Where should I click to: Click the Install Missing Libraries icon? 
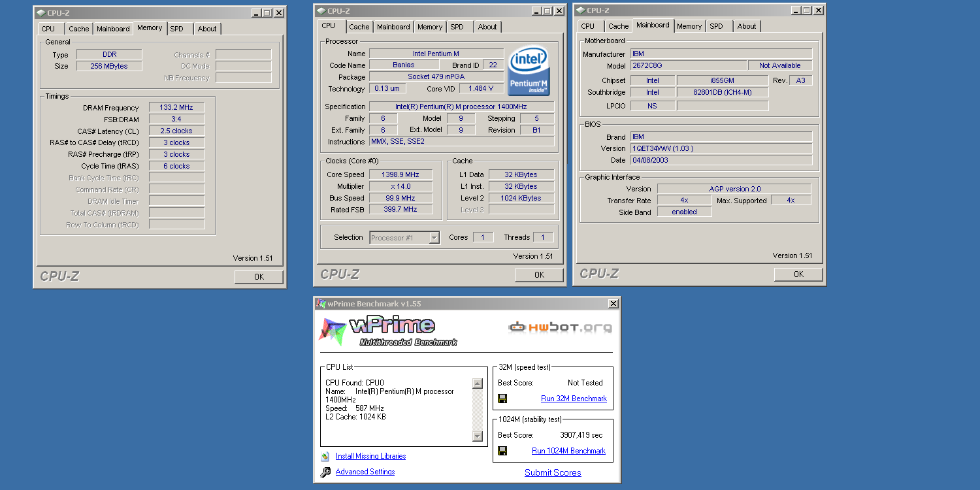(x=325, y=456)
